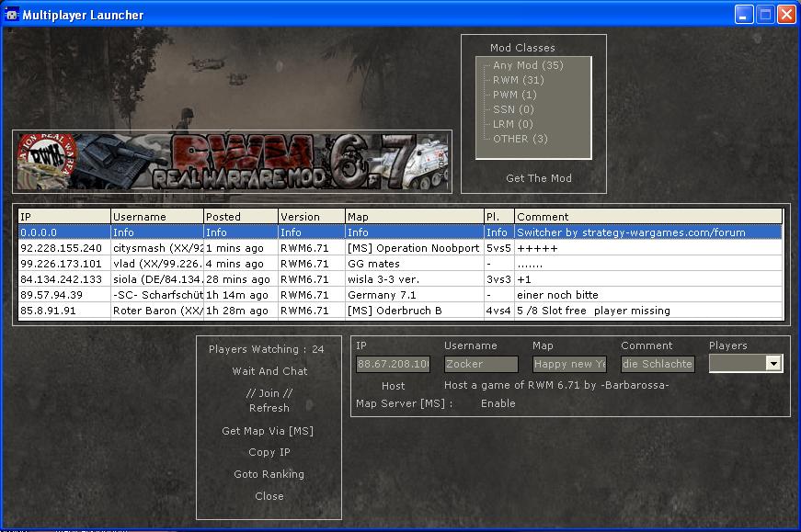Click Wait And Chat
801x532 pixels.
click(269, 371)
